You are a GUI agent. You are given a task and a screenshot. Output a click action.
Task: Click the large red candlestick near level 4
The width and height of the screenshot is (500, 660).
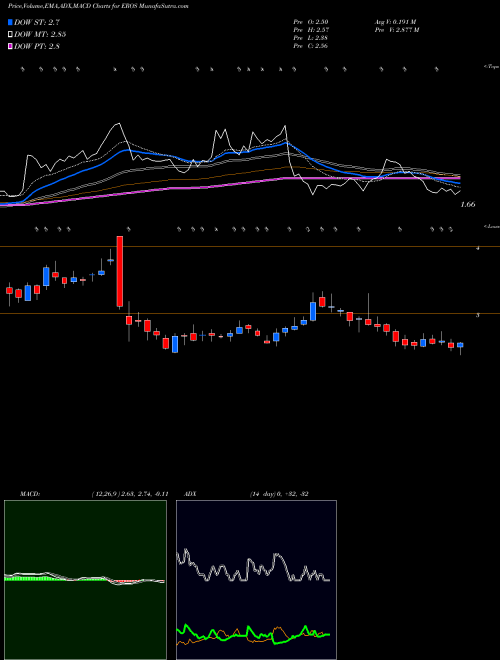120,271
